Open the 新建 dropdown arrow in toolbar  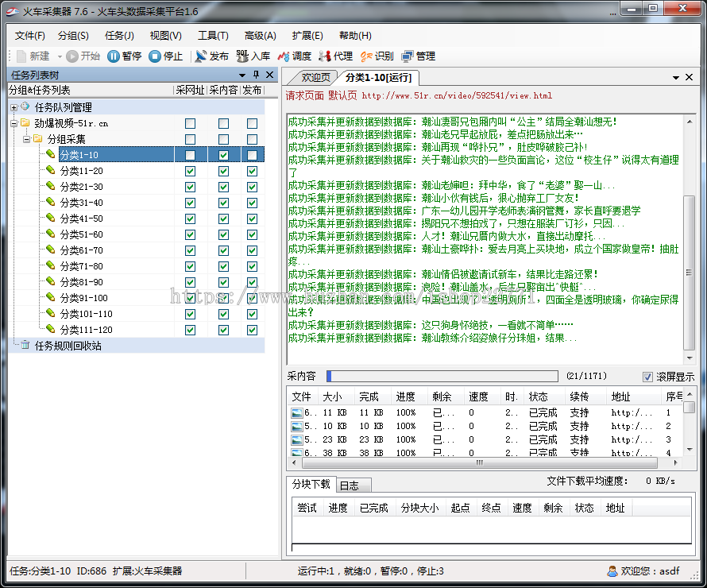(60, 57)
